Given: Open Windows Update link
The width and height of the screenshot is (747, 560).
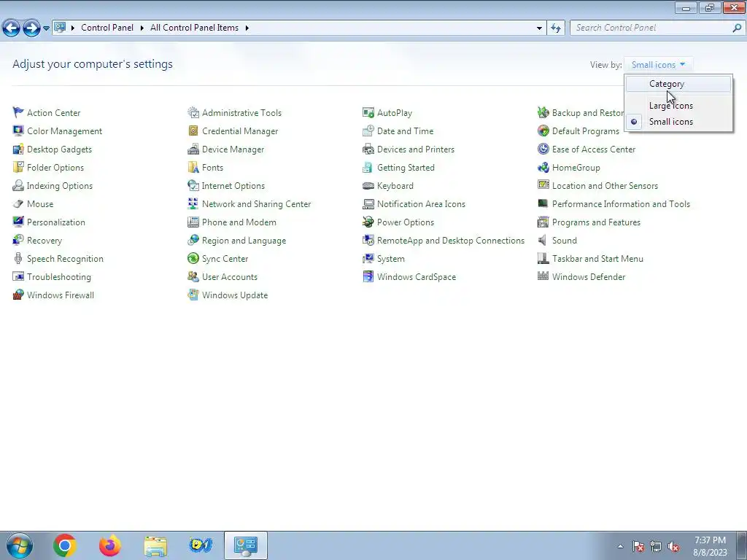Looking at the screenshot, I should (x=235, y=295).
